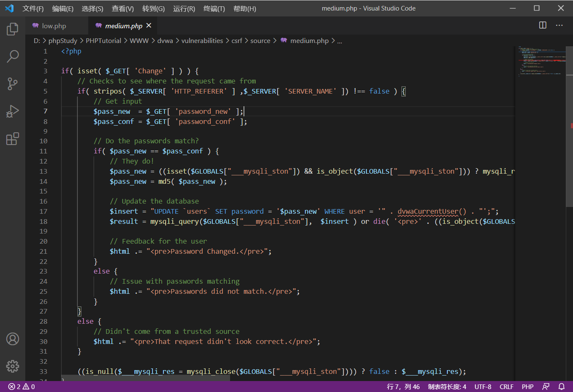This screenshot has width=573, height=392.
Task: Open the editor More Actions ellipsis
Action: (x=559, y=25)
